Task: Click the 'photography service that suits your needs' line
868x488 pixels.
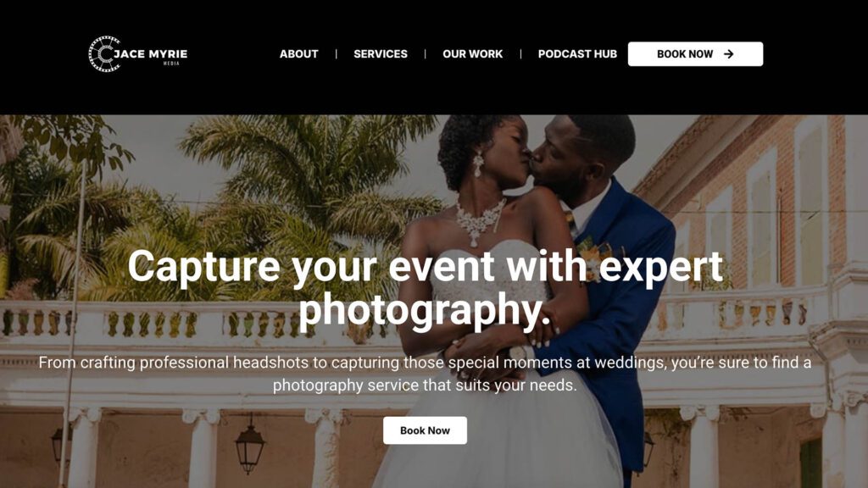Action: point(425,385)
